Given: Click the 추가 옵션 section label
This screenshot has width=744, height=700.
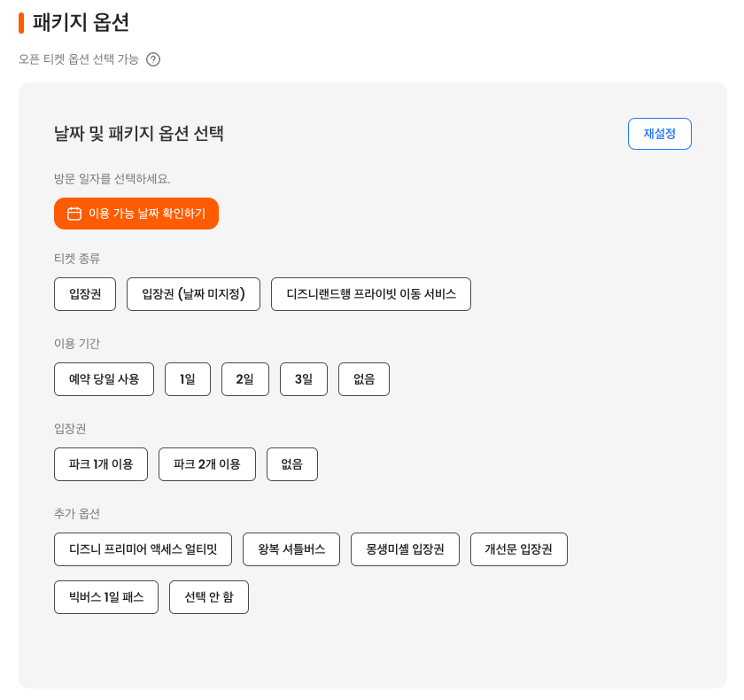Looking at the screenshot, I should [77, 514].
